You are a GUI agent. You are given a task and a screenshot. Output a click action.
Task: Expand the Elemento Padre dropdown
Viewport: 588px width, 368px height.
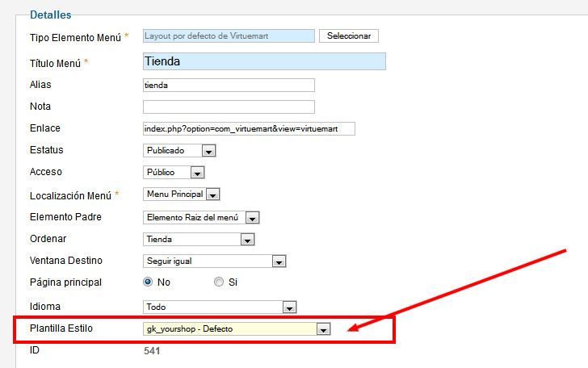[201, 217]
